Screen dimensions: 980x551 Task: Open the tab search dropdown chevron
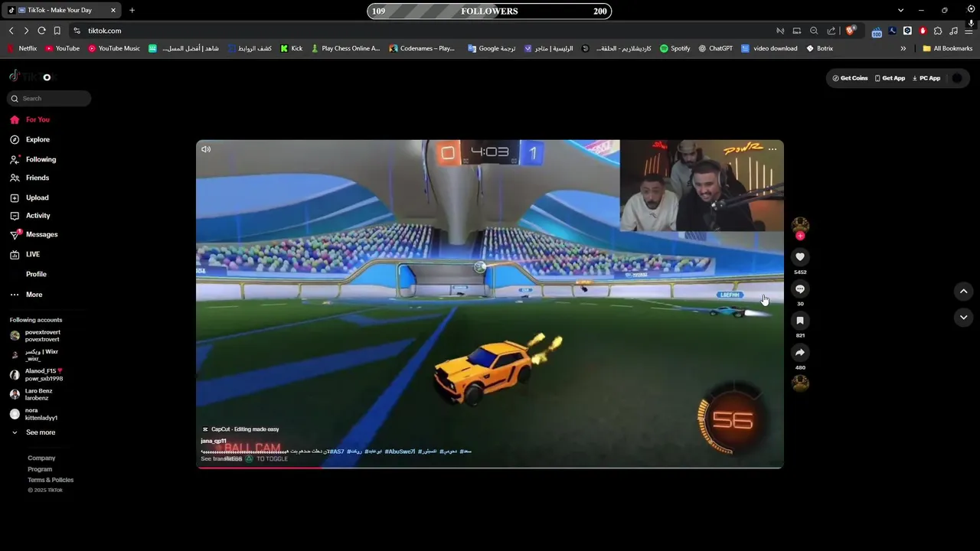coord(900,11)
